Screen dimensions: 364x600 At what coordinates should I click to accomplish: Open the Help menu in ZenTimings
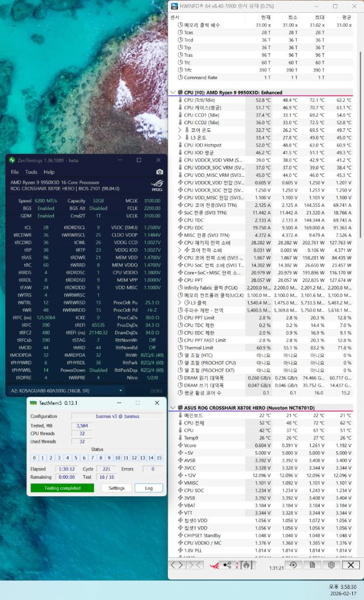point(49,172)
